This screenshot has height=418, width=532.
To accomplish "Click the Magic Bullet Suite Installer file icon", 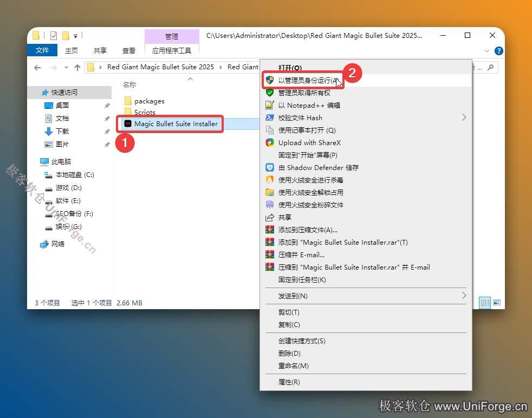I will point(127,124).
